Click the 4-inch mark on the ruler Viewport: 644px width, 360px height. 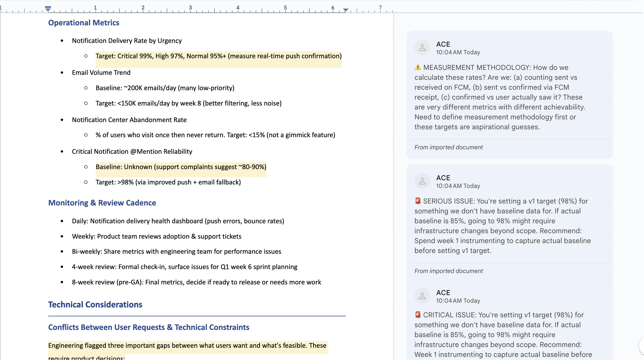[x=238, y=7]
